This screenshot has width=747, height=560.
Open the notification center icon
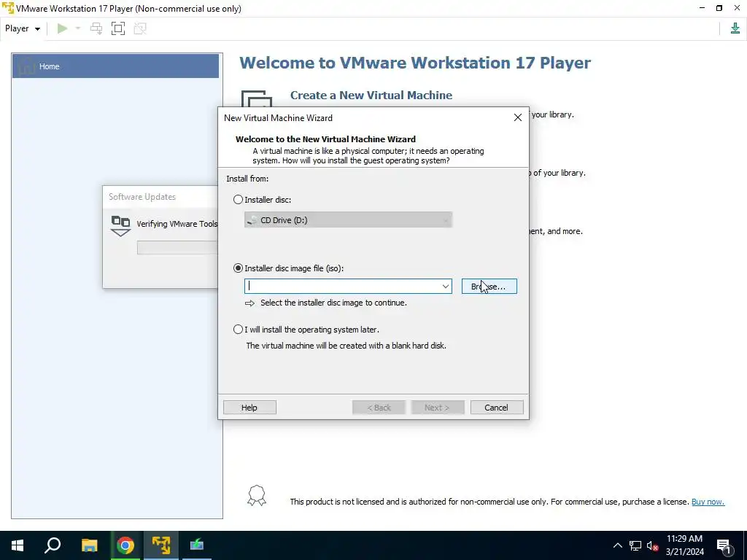724,545
